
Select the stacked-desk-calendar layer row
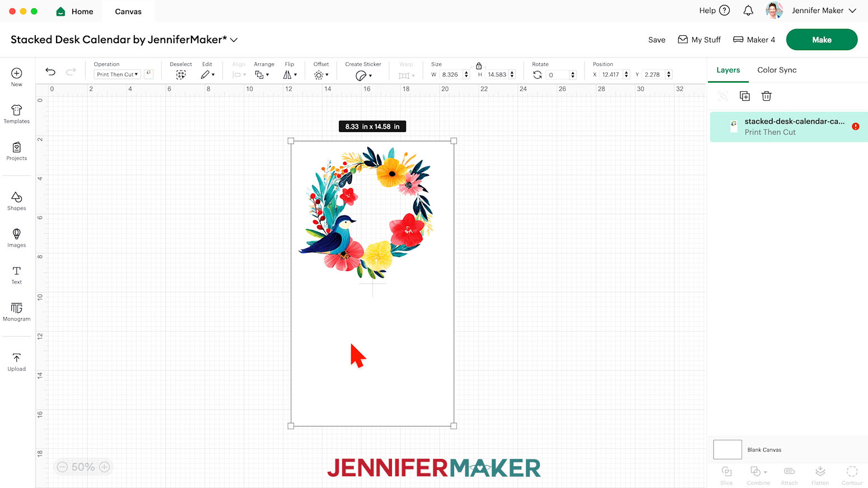point(788,126)
